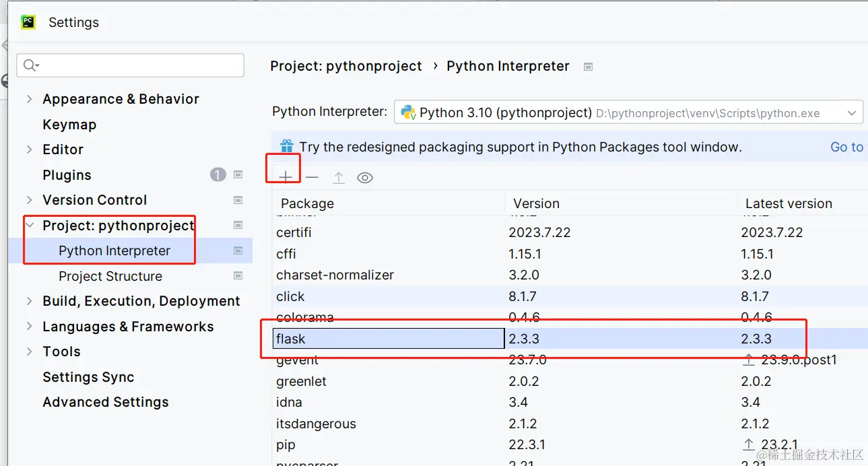Click gevent latest version 23.9.0.post1
This screenshot has height=466, width=868.
pos(799,360)
